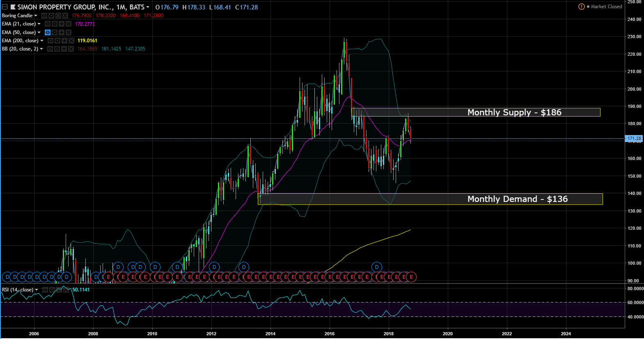
Task: Show the hidden EMA (50, close) line
Action: click(48, 32)
